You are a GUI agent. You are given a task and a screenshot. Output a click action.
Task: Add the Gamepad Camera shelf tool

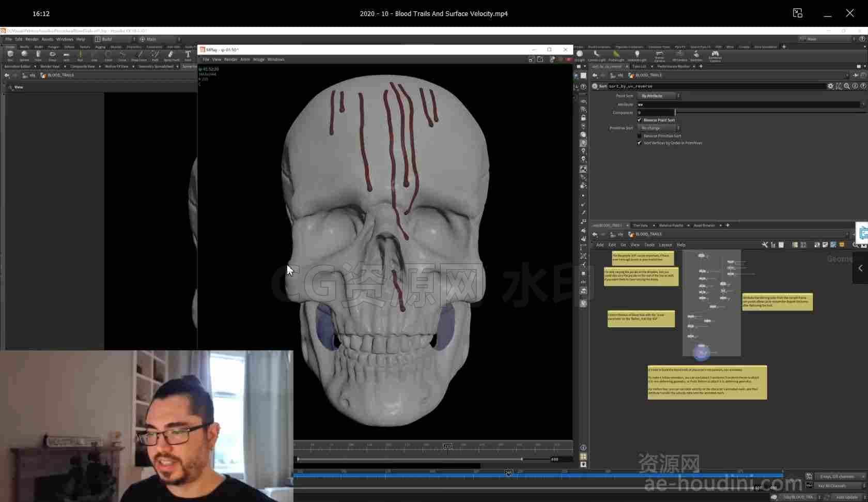(715, 56)
